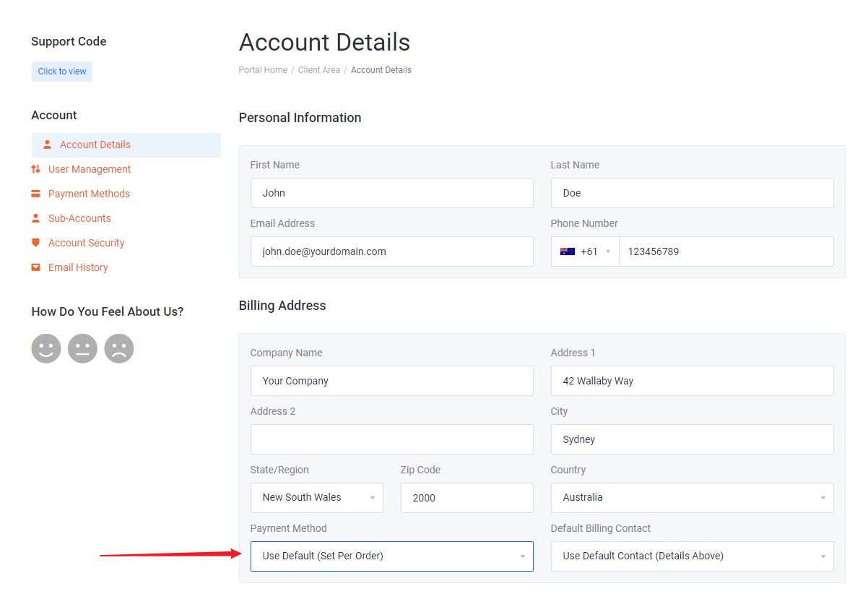868x594 pixels.
Task: Click the Sub-Accounts person icon
Action: click(36, 218)
